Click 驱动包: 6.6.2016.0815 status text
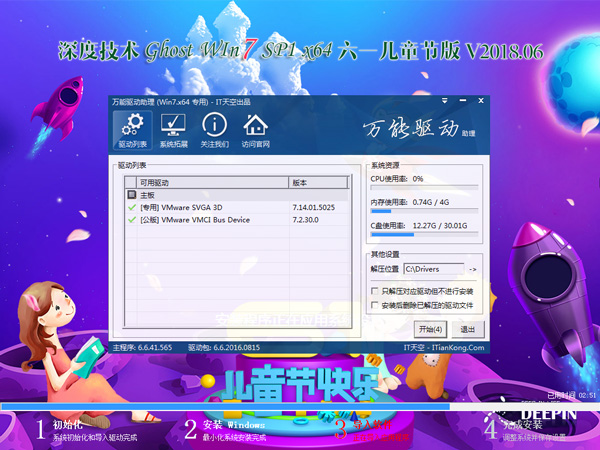The height and width of the screenshot is (450, 600). click(x=224, y=347)
